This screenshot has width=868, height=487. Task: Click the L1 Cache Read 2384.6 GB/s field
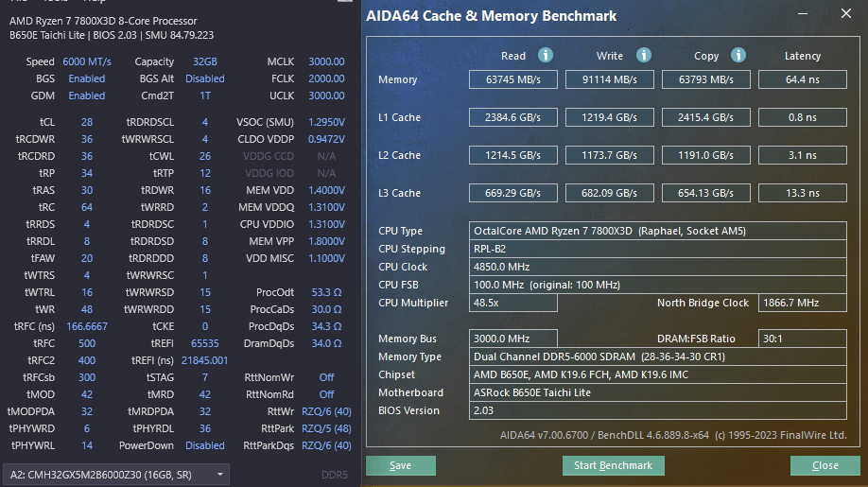tap(513, 117)
